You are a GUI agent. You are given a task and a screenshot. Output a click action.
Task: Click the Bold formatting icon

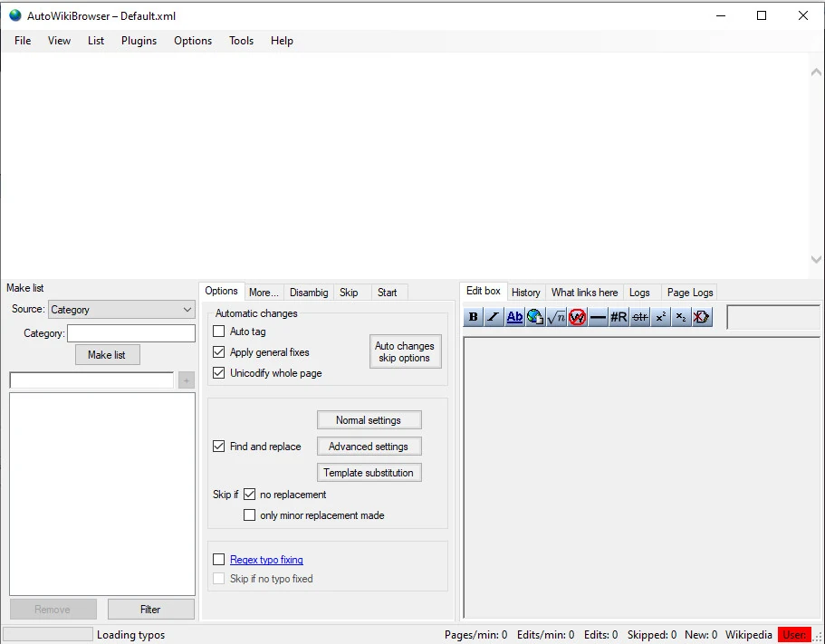(x=473, y=317)
